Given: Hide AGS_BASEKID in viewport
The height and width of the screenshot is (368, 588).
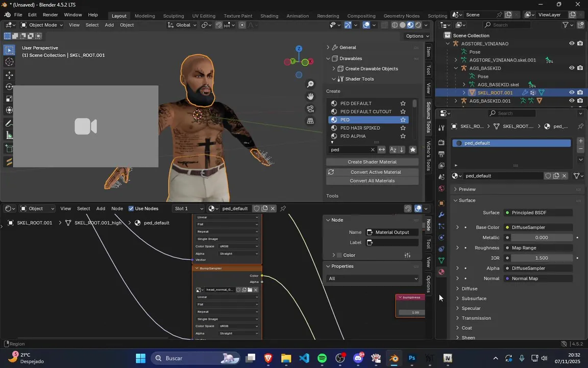Looking at the screenshot, I should (x=572, y=68).
